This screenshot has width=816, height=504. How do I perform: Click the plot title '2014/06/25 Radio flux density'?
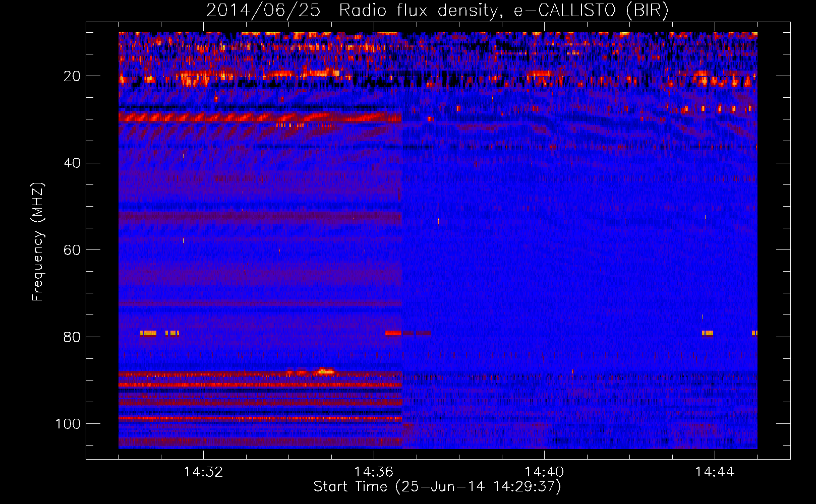[x=353, y=11]
